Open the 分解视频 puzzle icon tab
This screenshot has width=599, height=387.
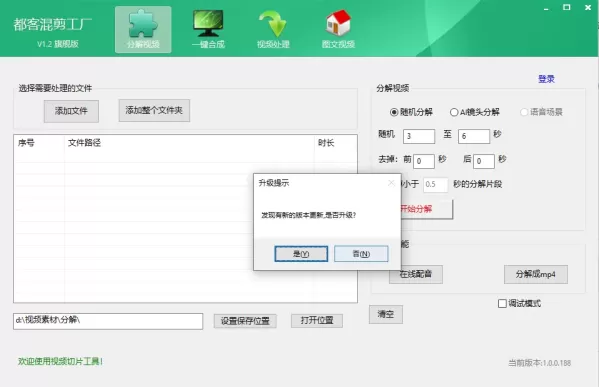pos(143,29)
